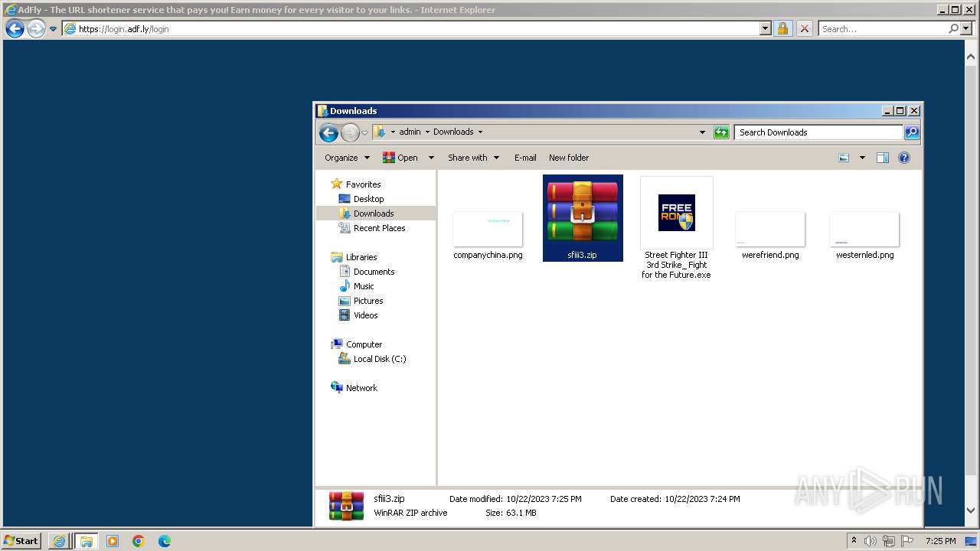
Task: Open Windows Media Player from taskbar
Action: point(113,541)
